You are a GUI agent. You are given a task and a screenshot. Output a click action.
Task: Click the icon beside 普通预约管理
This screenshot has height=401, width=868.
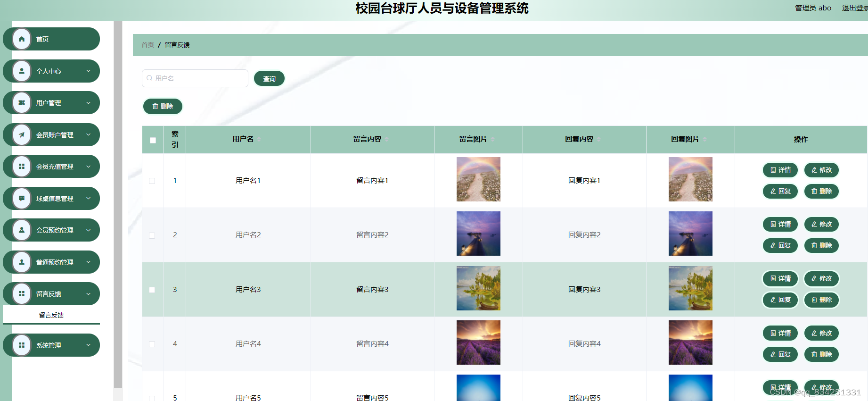(x=22, y=262)
